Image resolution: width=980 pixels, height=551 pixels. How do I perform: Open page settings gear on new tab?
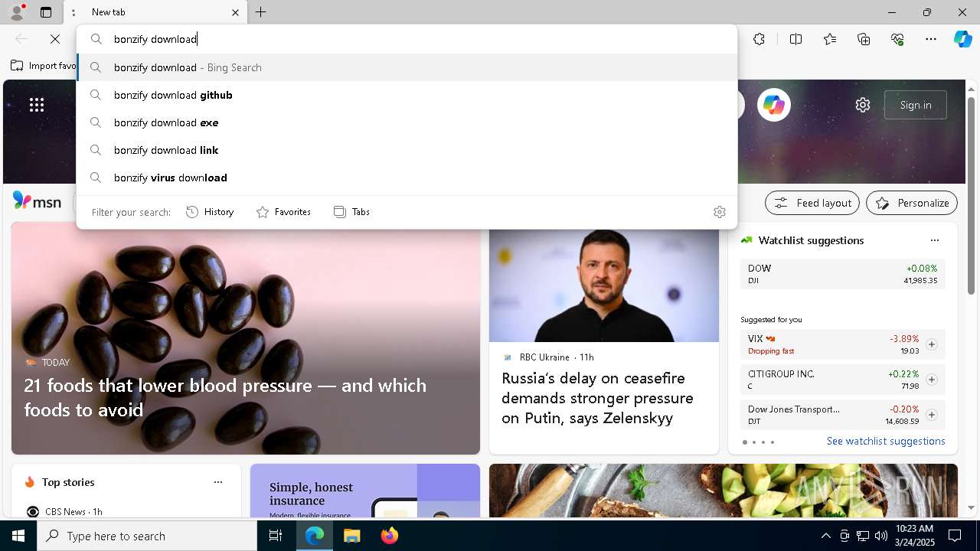tap(863, 105)
